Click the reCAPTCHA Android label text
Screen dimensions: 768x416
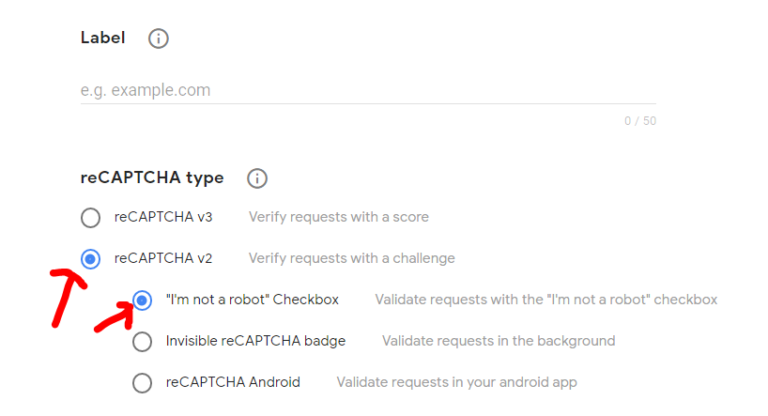click(233, 382)
